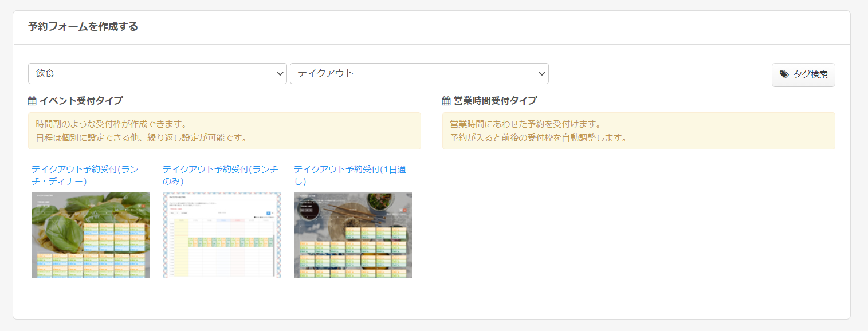Select the checkered-border calendar template thumbnail
Viewport: 868px width, 331px height.
[222, 235]
